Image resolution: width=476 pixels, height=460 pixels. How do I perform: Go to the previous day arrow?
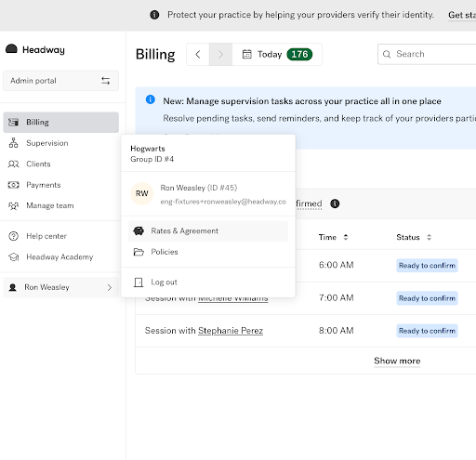coord(198,54)
